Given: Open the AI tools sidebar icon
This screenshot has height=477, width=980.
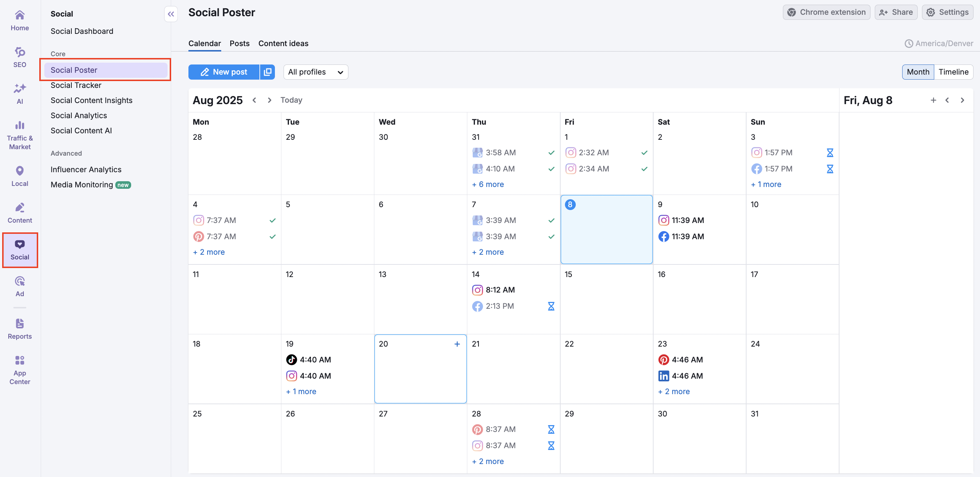Looking at the screenshot, I should coord(19,94).
